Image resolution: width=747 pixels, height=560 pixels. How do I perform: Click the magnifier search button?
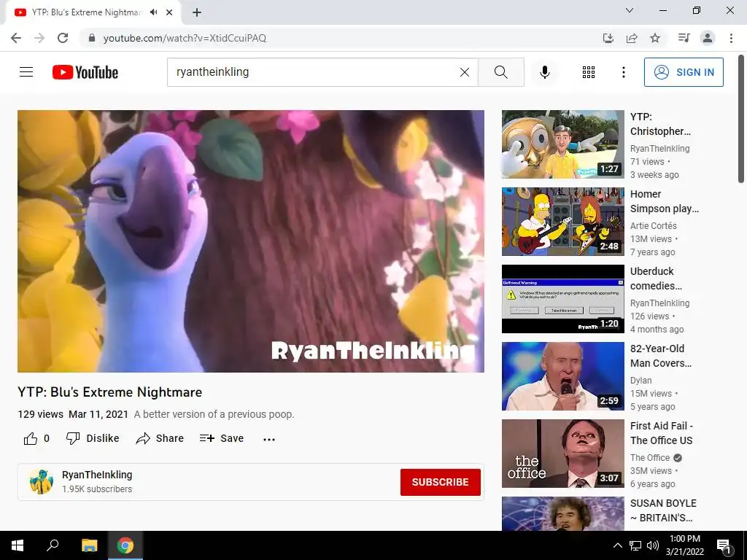click(500, 72)
